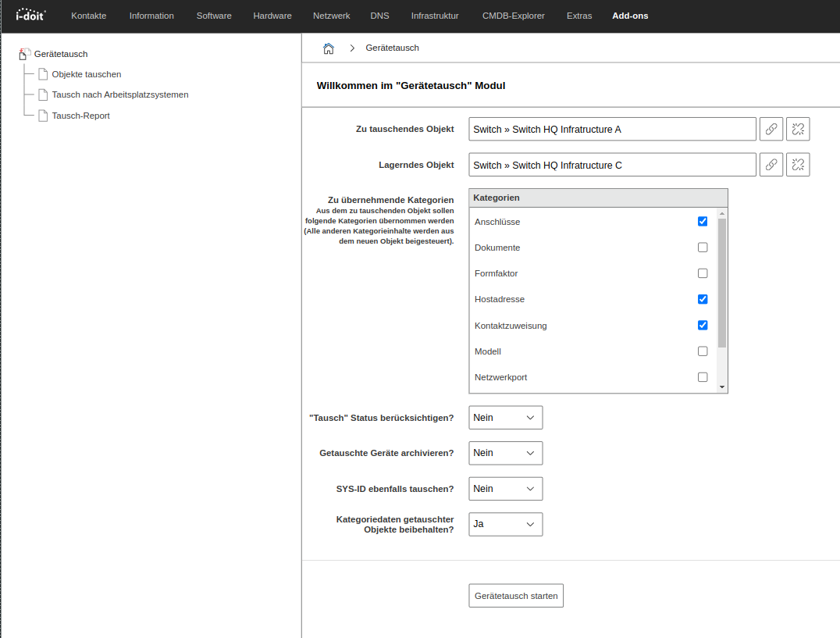Screen dimensions: 840x638
Task: Click the document icon beside Tausch-Report
Action: pyautogui.click(x=43, y=116)
